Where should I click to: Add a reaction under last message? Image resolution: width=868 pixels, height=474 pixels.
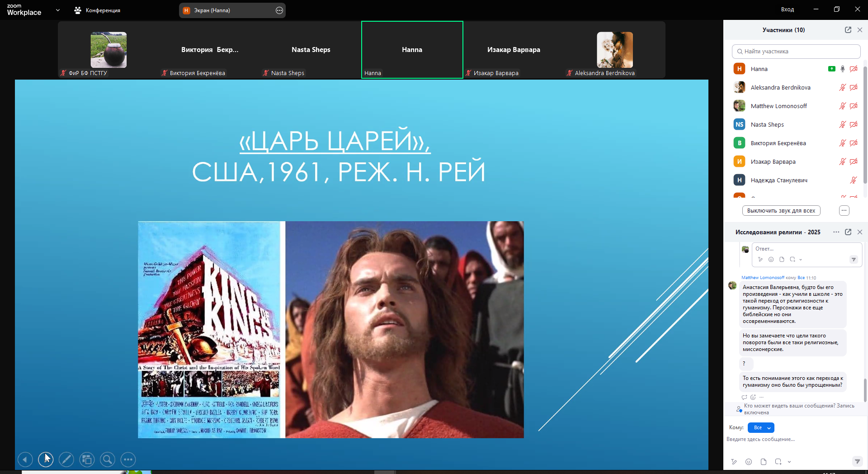(x=753, y=397)
